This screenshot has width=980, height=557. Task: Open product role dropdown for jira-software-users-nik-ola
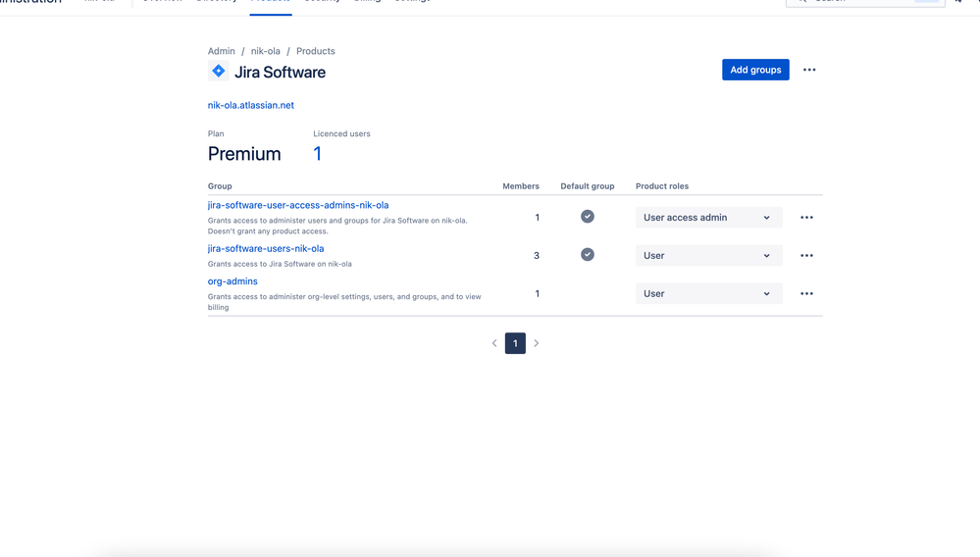tap(708, 255)
